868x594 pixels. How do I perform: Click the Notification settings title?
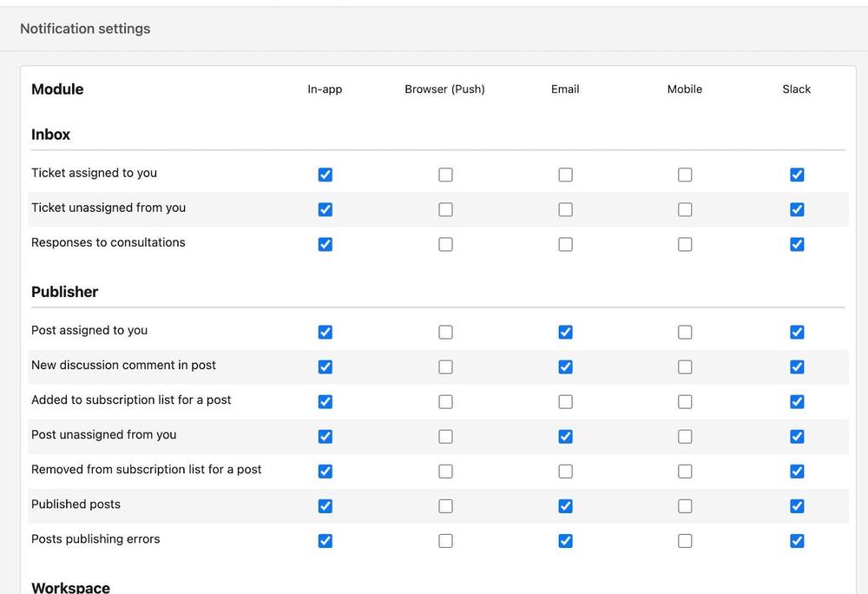(x=85, y=29)
